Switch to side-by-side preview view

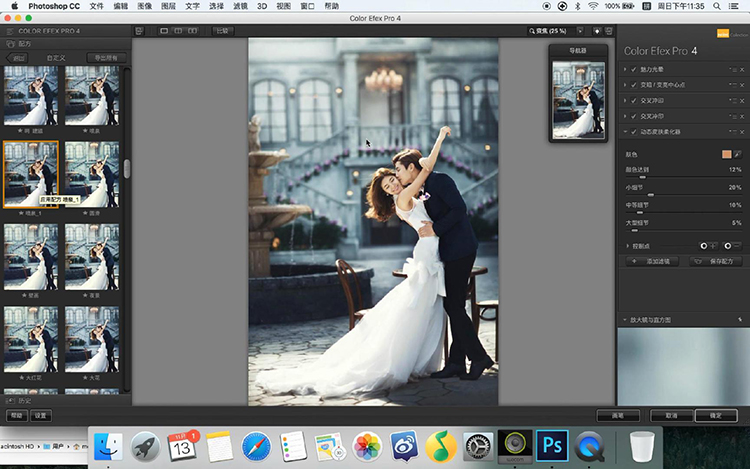pos(192,31)
